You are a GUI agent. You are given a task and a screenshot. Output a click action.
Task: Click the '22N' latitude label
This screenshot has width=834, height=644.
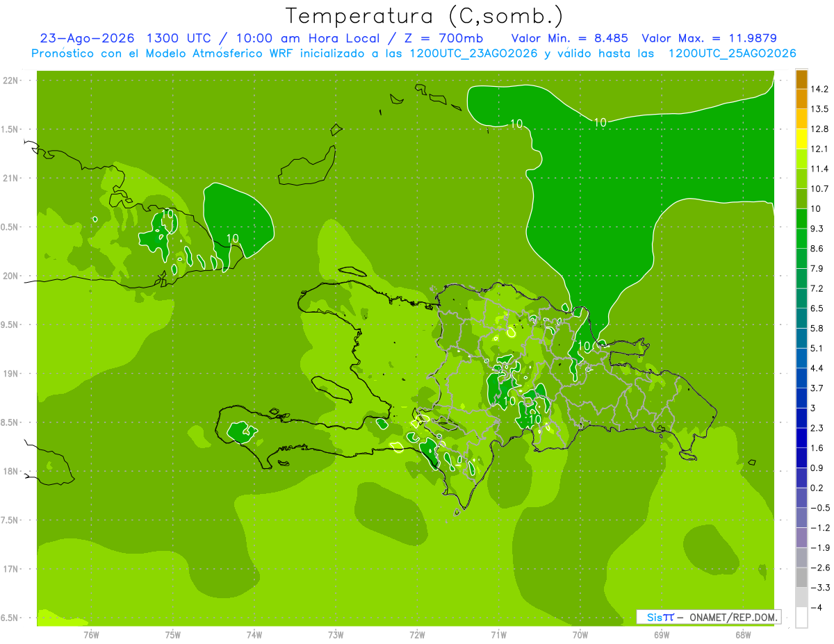click(11, 81)
